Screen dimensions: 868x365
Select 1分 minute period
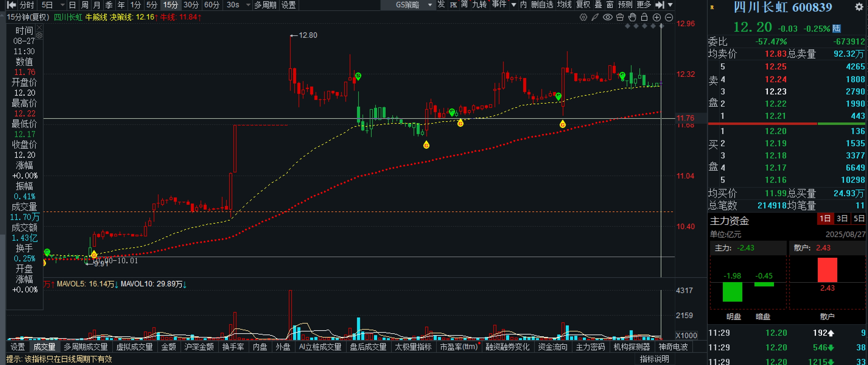point(135,5)
